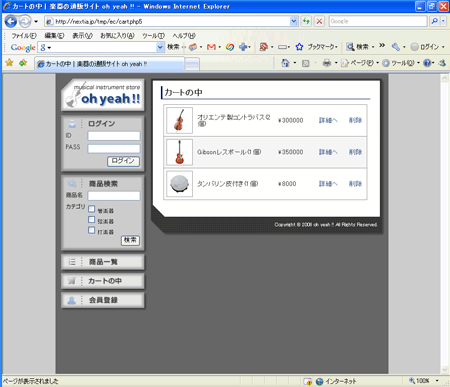Screen dimensions: 450x387
Task: Click the ログイン submit button
Action: (123, 161)
